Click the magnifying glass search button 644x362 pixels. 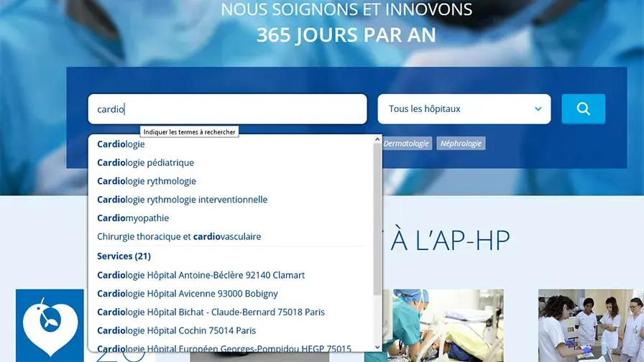(583, 108)
